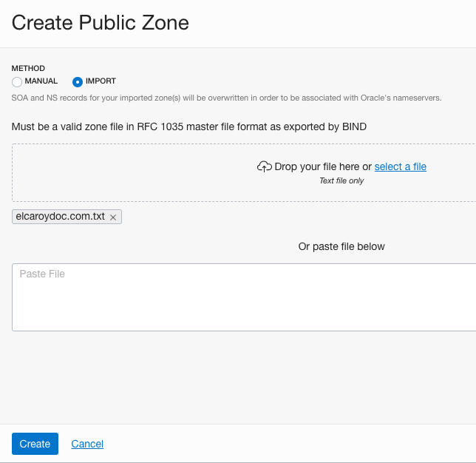
Task: Click the 'Create Public Zone' heading
Action: [x=101, y=23]
